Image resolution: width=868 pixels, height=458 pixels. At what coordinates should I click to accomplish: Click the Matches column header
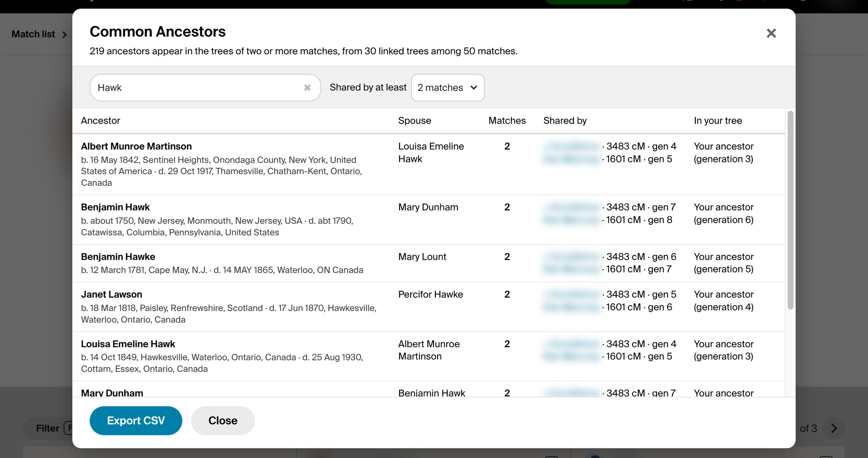(507, 121)
